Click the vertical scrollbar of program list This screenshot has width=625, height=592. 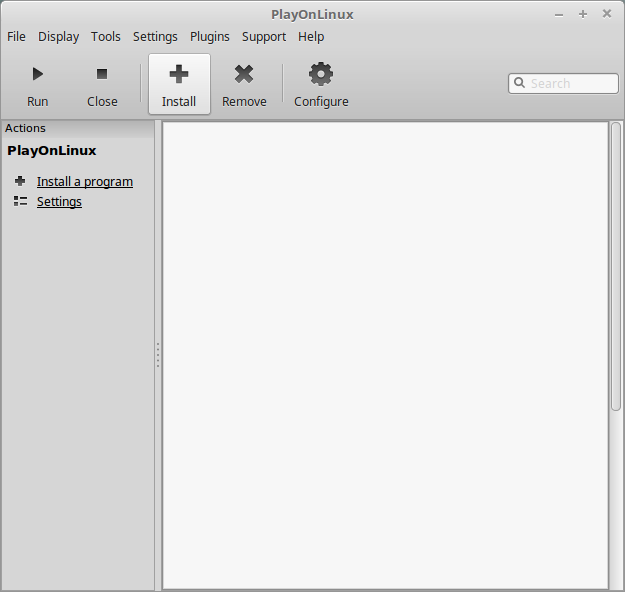[616, 266]
